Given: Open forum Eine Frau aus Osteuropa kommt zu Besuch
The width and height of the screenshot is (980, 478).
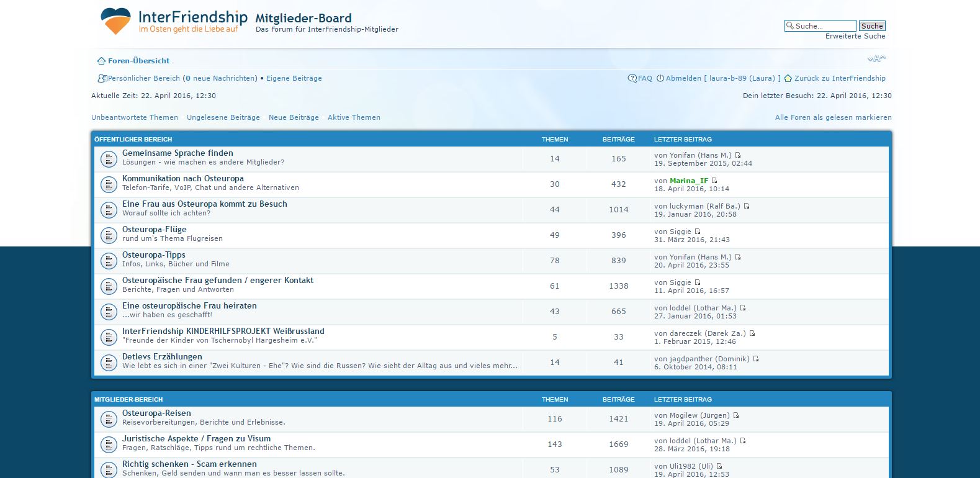Looking at the screenshot, I should [x=205, y=204].
